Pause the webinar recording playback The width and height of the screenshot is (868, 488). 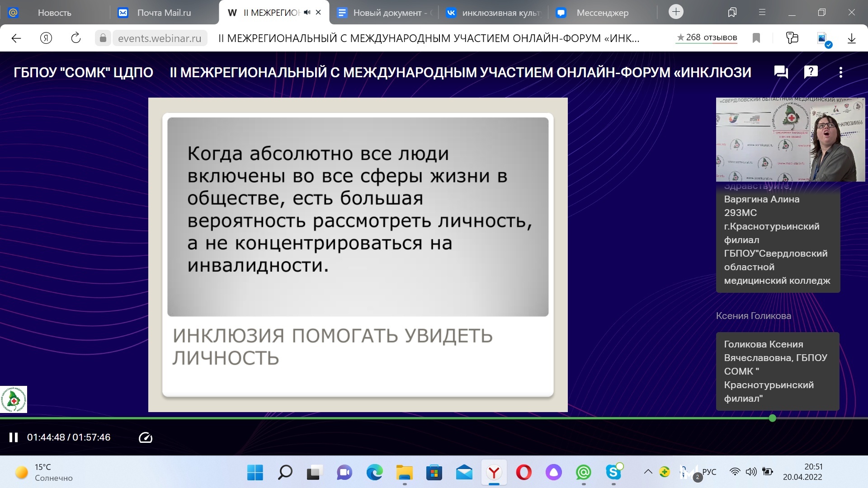point(14,437)
